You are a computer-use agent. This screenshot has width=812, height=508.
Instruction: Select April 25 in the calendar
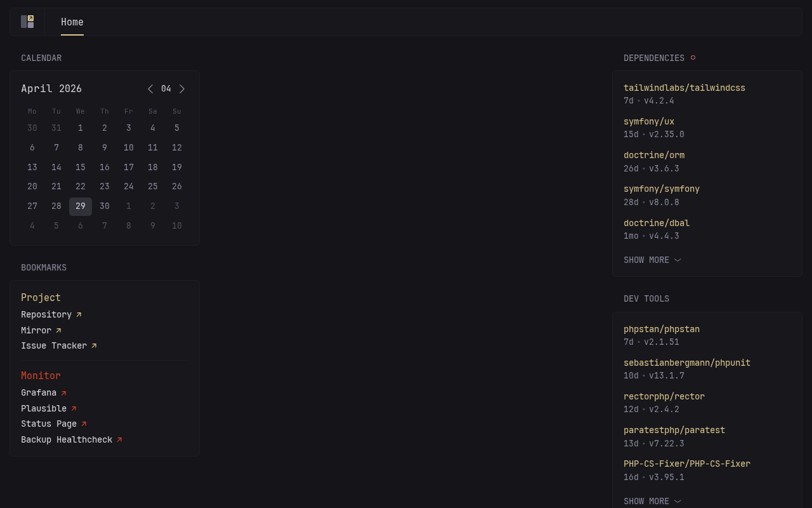153,187
